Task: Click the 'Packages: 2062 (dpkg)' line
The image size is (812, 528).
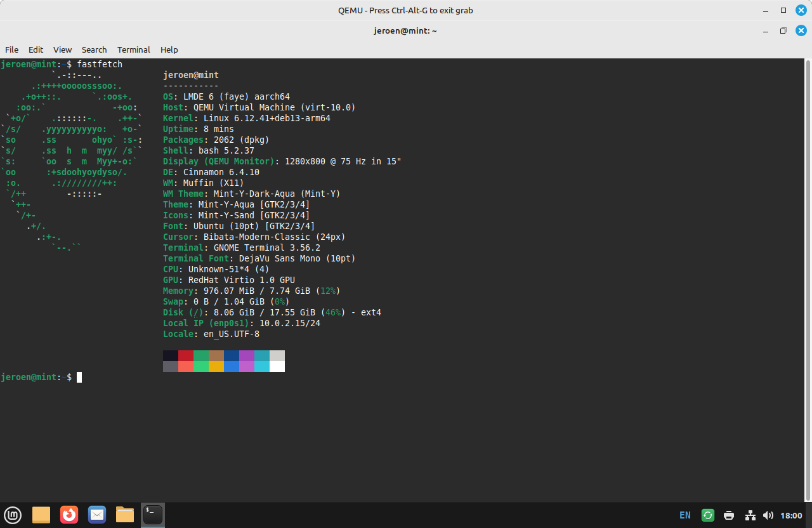Action: (216, 140)
